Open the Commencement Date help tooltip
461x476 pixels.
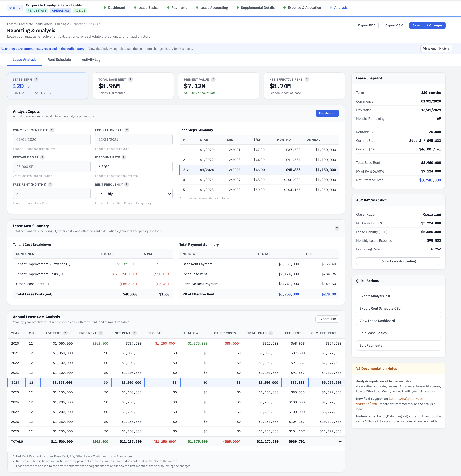52,130
